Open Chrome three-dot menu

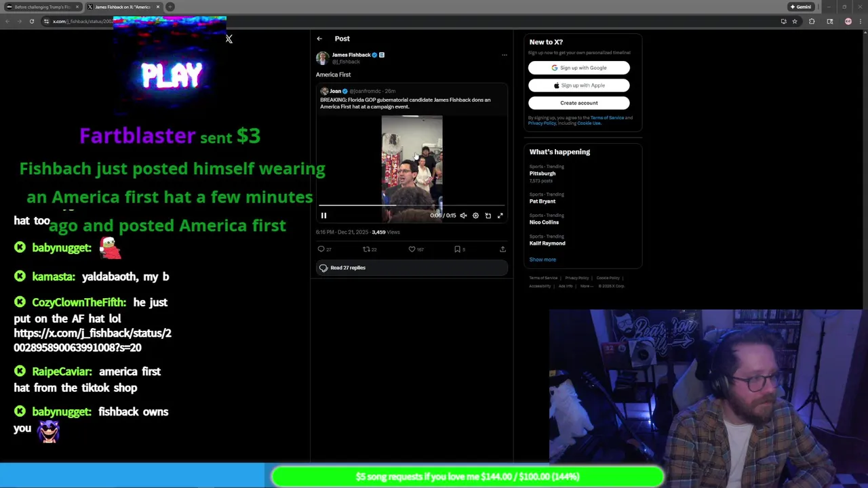coord(861,21)
